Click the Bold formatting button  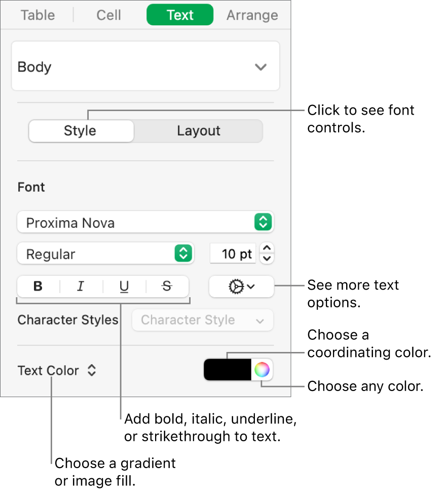pos(38,287)
